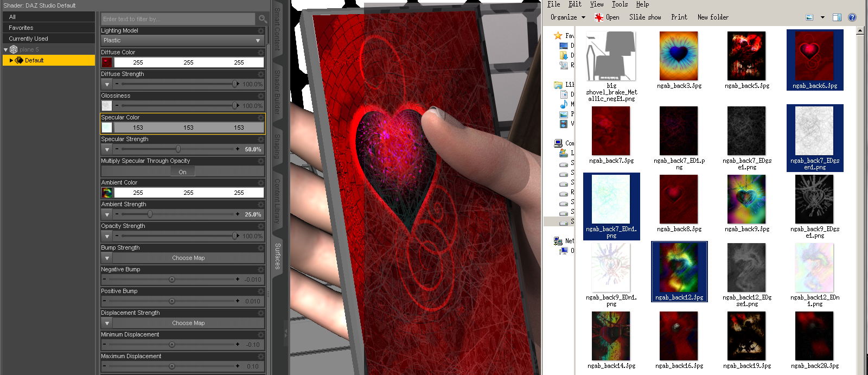Open the Glossiness gear settings icon
The height and width of the screenshot is (375, 868).
point(261,96)
